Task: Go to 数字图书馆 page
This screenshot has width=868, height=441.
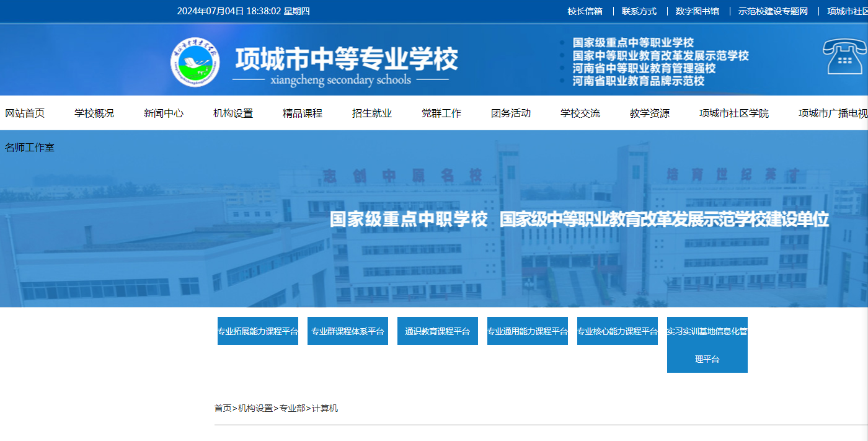Action: [x=697, y=11]
